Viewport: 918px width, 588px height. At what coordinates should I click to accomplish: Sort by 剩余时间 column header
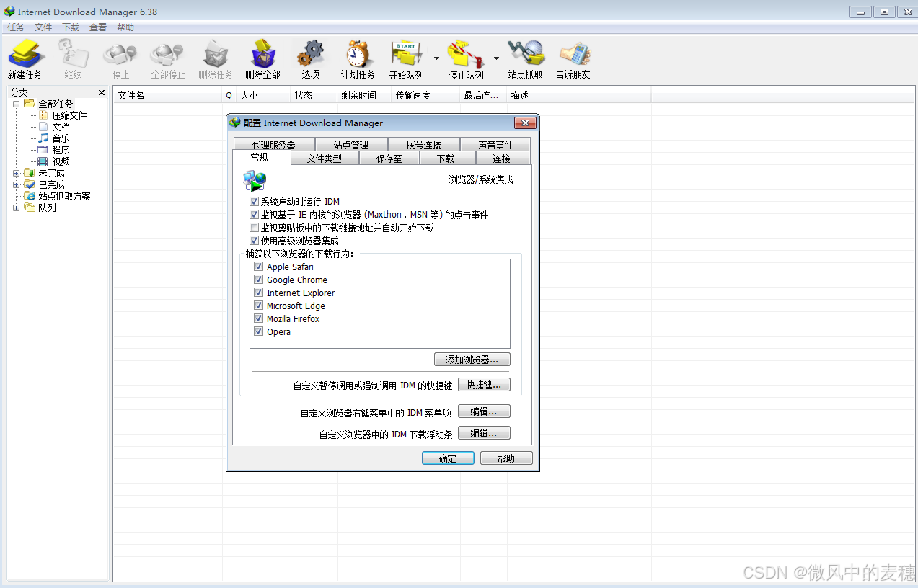point(364,95)
